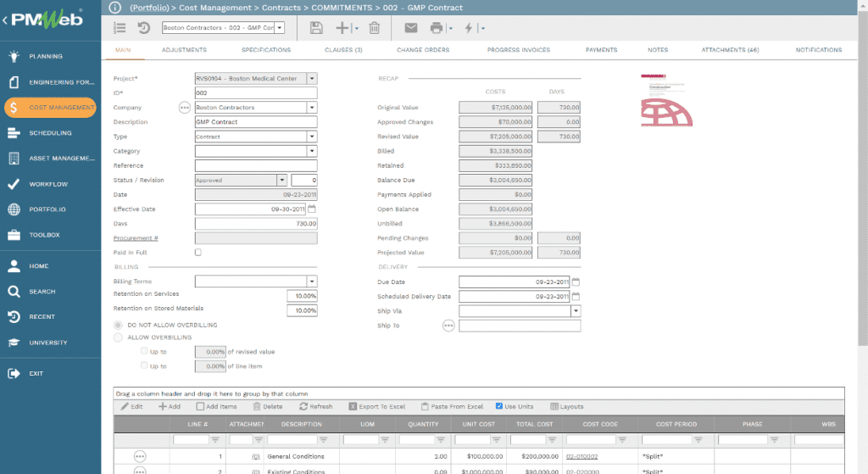This screenshot has height=474, width=868.
Task: Switch to the Clauses (3) tab
Action: pos(343,50)
